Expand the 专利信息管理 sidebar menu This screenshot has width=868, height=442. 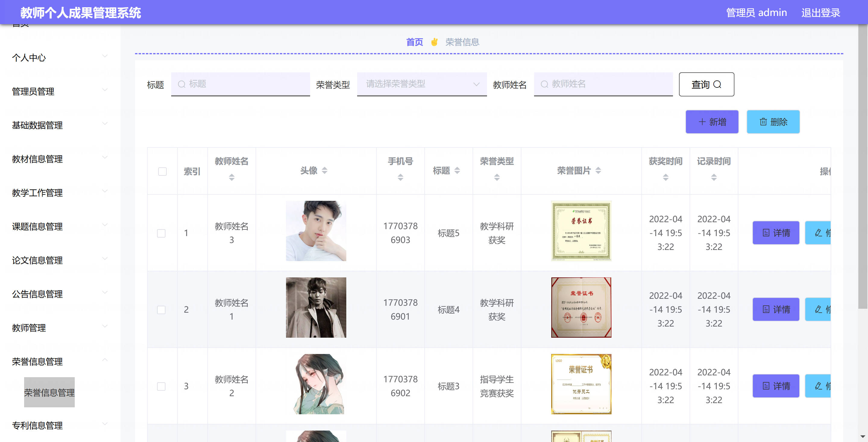[60, 425]
